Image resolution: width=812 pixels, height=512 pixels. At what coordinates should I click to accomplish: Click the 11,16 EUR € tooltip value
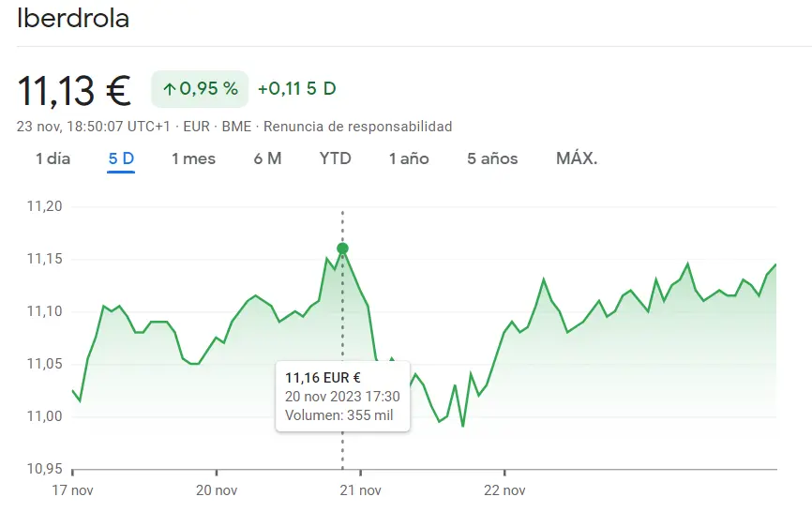click(323, 378)
